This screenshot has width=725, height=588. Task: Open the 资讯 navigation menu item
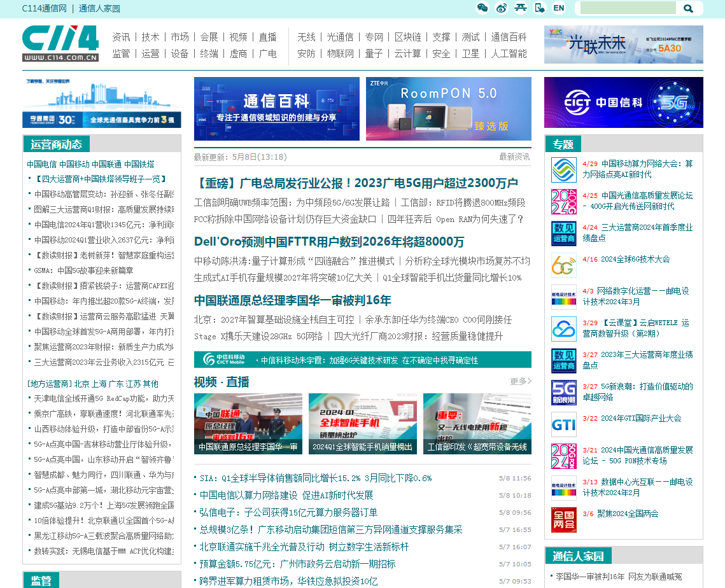click(121, 37)
